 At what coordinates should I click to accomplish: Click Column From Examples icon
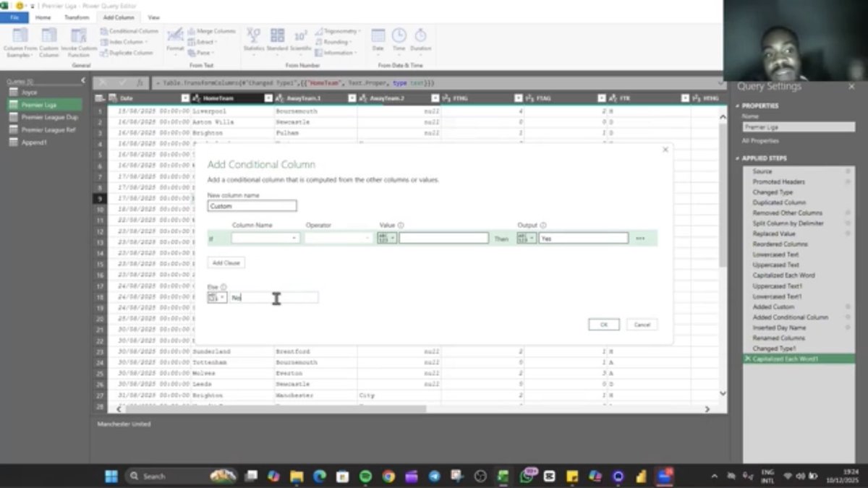[x=20, y=35]
